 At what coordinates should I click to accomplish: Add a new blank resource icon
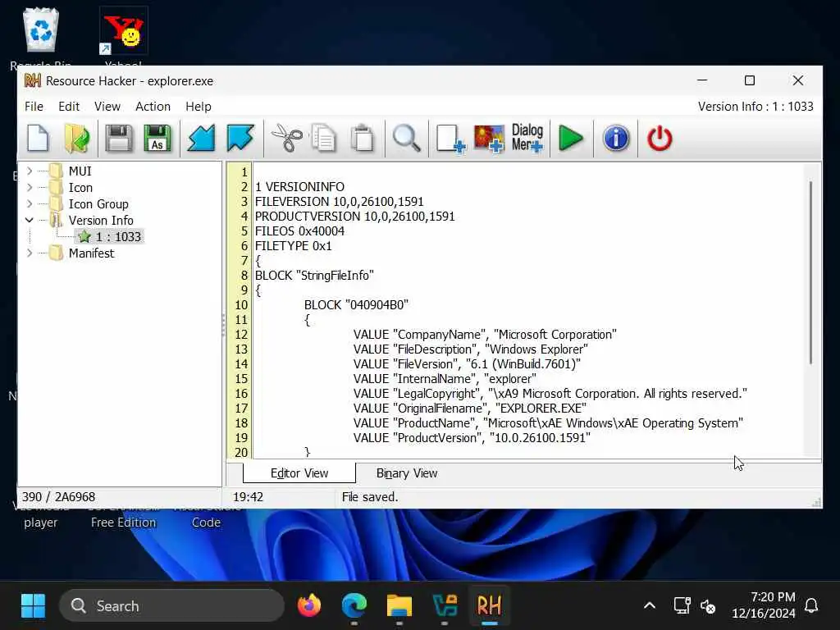tap(450, 138)
